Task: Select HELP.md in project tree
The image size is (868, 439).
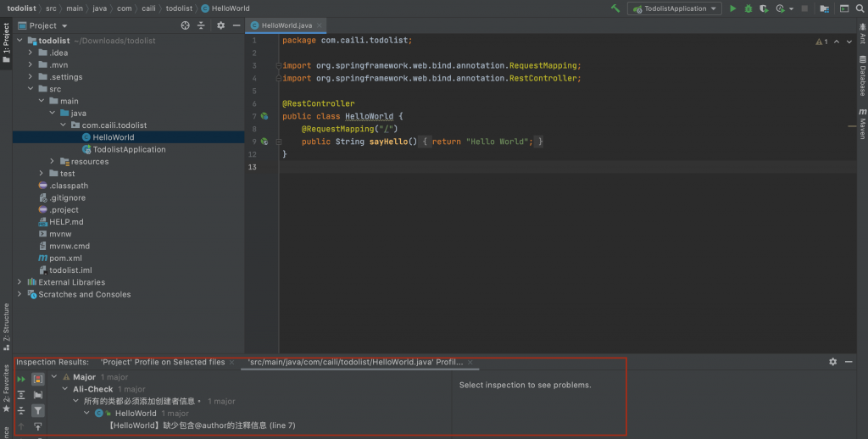Action: [x=66, y=221]
